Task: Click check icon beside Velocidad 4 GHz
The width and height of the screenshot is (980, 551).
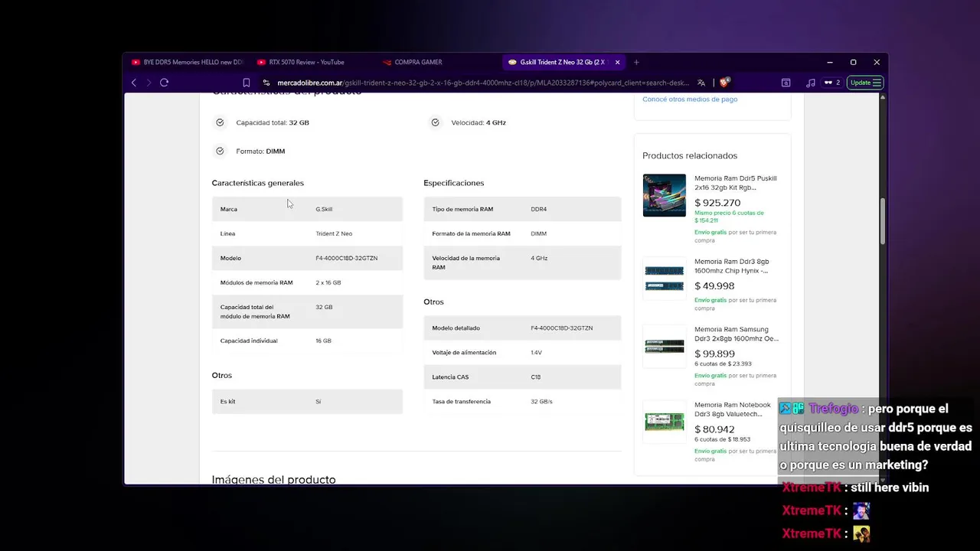Action: pyautogui.click(x=435, y=122)
